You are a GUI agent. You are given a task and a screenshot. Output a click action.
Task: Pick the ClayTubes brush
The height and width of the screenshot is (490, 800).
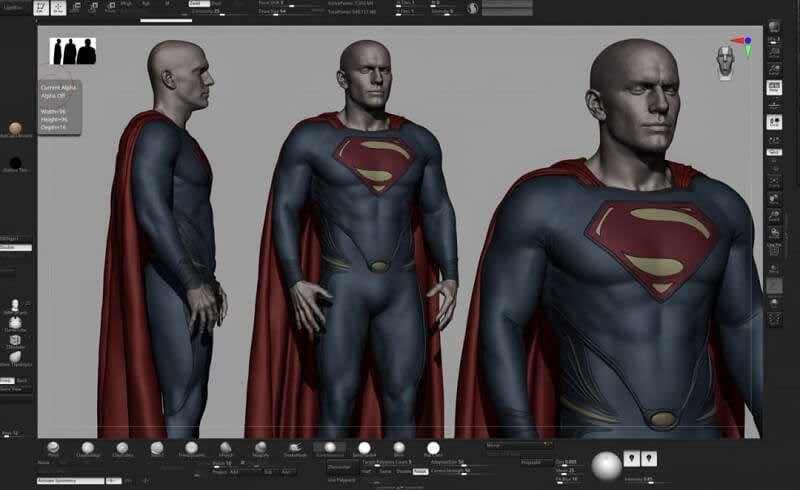122,449
